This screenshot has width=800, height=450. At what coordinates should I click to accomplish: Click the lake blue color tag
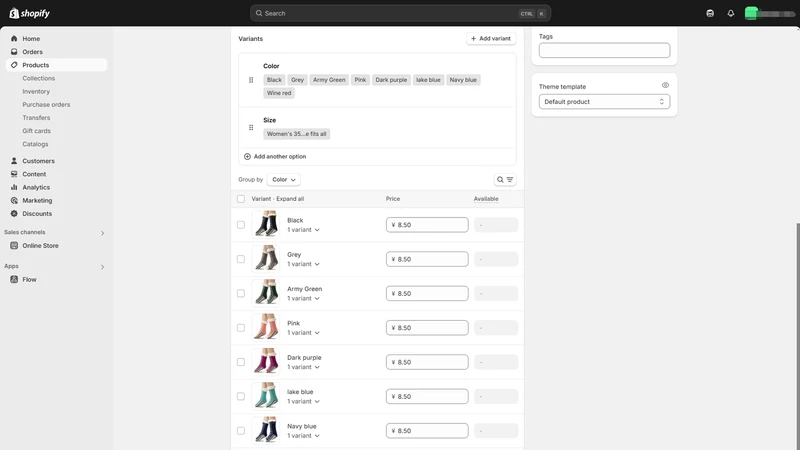point(428,80)
